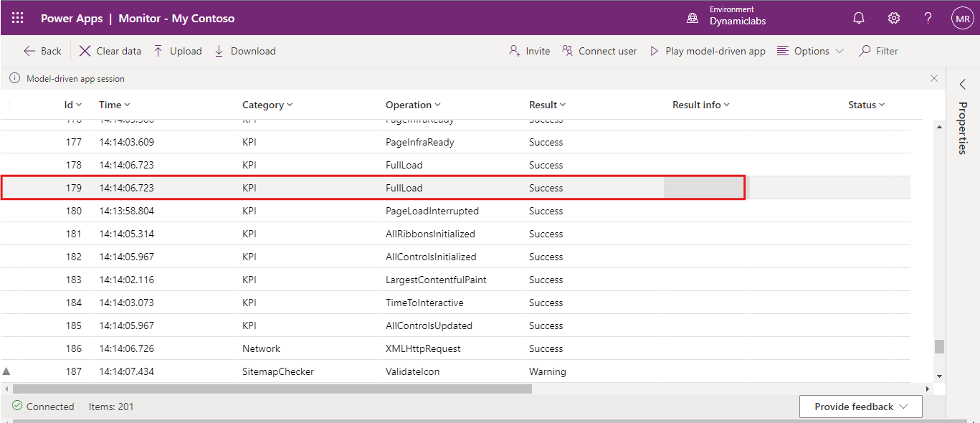
Task: Open the app launcher waffle icon
Action: (x=17, y=18)
